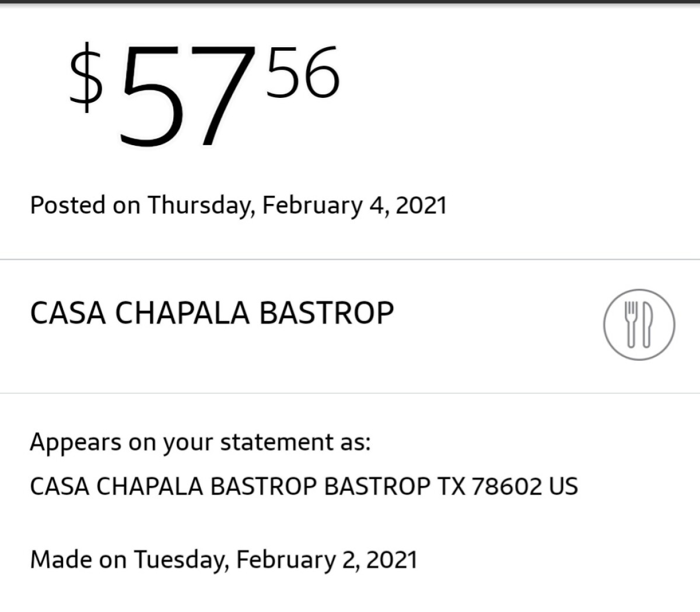Click 'US' at end of statement descriptor

click(563, 486)
